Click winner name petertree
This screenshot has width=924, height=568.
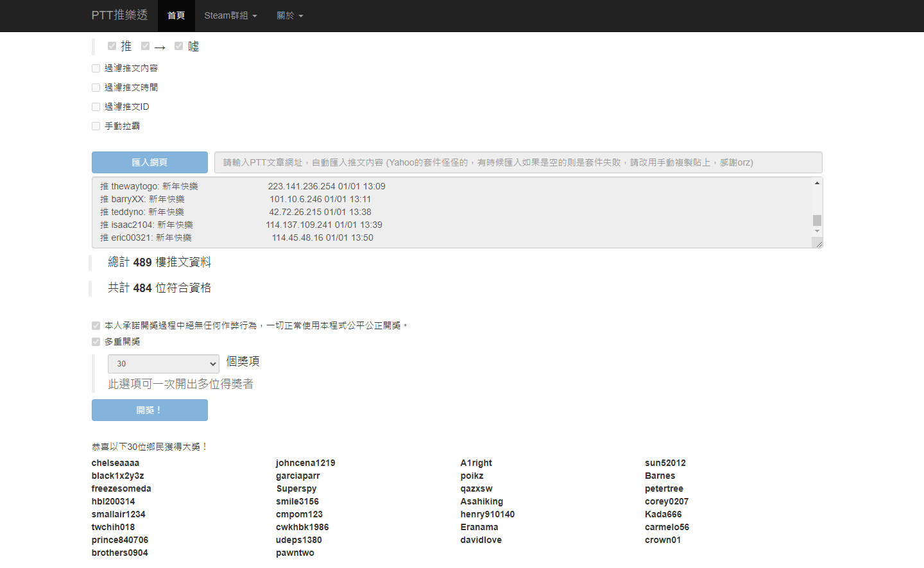tap(664, 488)
